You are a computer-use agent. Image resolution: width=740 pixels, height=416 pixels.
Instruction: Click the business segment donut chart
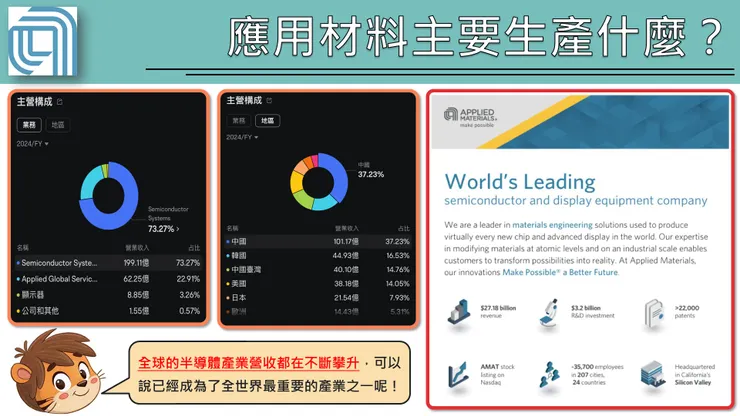pos(109,196)
